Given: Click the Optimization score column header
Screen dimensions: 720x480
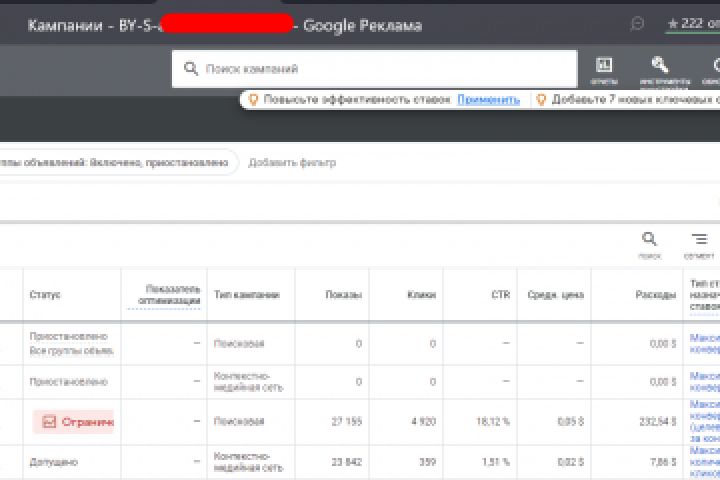Looking at the screenshot, I should click(x=169, y=295).
